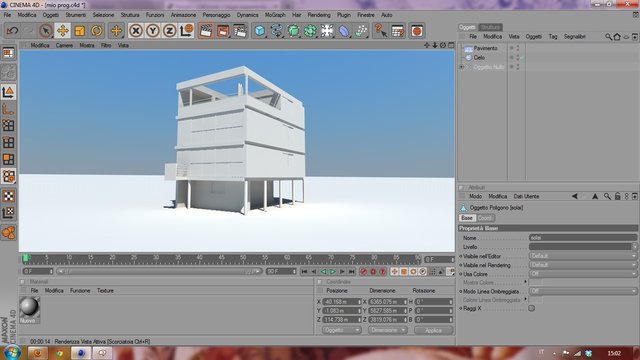
Task: Open the Oggetto coordinates dropdown
Action: point(341,330)
